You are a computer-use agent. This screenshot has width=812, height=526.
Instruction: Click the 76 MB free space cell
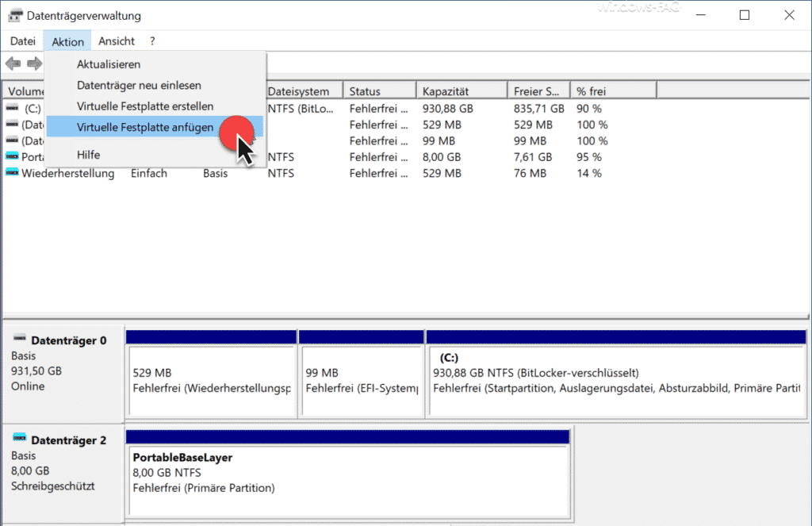click(x=530, y=173)
